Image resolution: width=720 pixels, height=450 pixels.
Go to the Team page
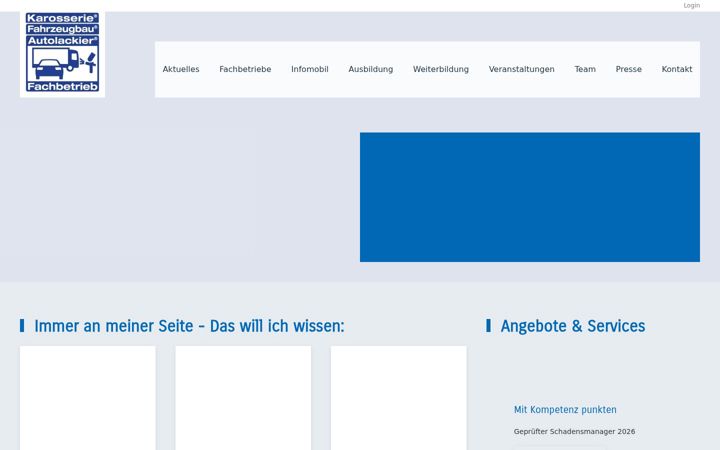pyautogui.click(x=585, y=69)
